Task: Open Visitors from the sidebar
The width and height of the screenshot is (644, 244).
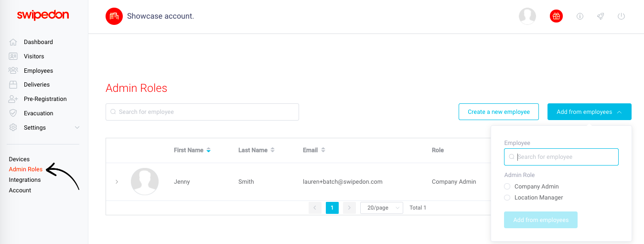Action: pyautogui.click(x=34, y=56)
